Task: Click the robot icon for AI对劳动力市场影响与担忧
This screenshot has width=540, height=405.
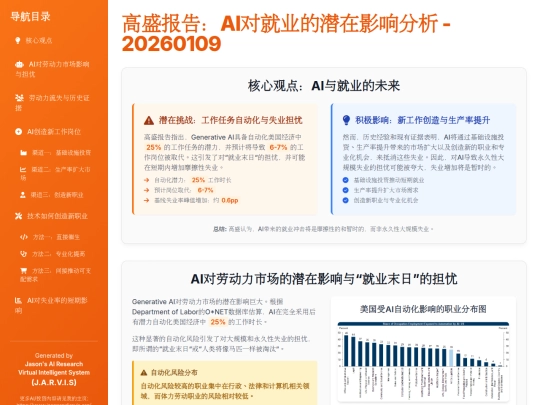Action: pos(19,64)
